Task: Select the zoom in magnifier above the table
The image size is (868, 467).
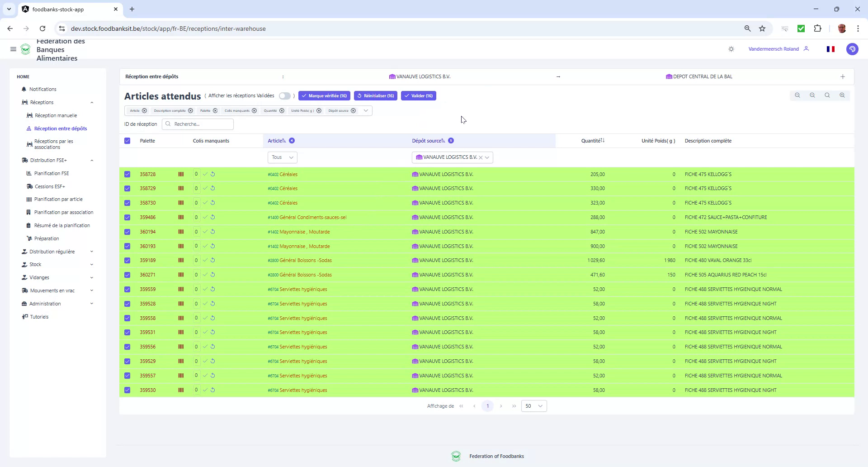Action: [x=842, y=95]
